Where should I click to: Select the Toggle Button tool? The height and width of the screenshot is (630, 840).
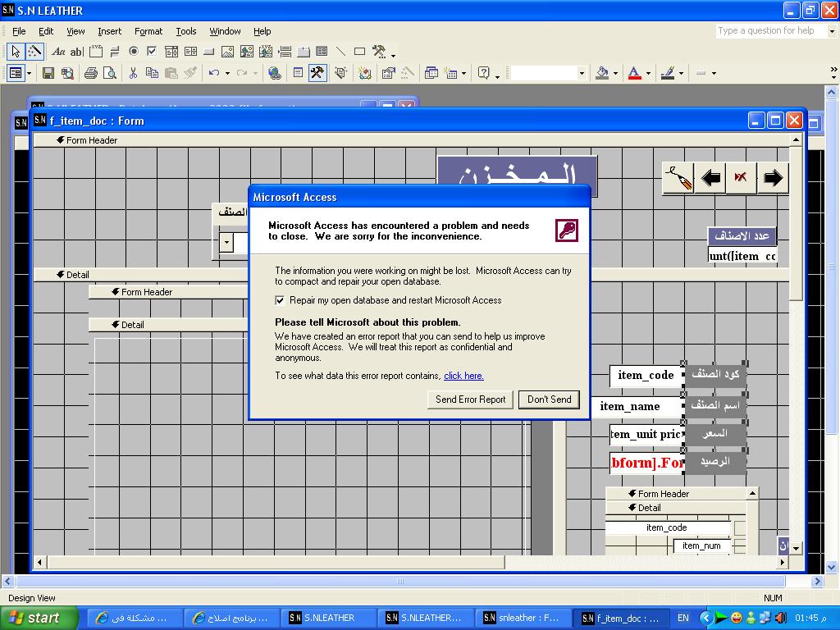click(x=115, y=52)
